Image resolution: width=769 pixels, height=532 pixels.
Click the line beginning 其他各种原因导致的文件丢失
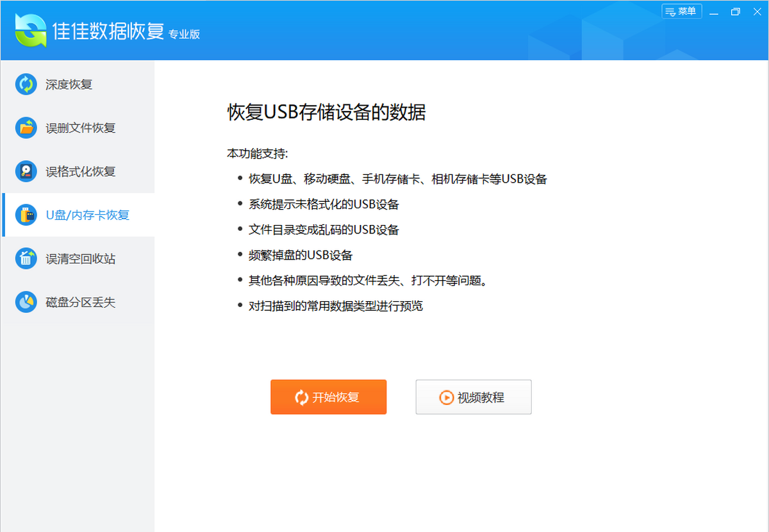tap(368, 280)
